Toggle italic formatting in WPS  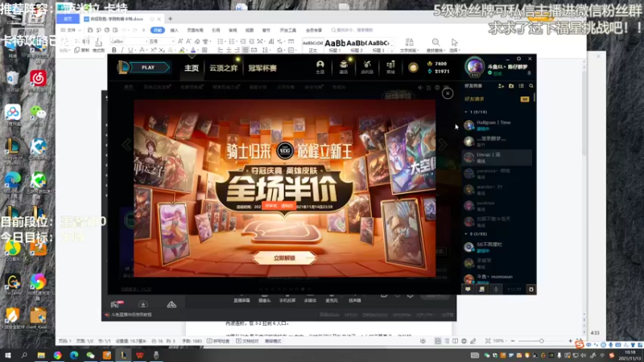(x=122, y=50)
